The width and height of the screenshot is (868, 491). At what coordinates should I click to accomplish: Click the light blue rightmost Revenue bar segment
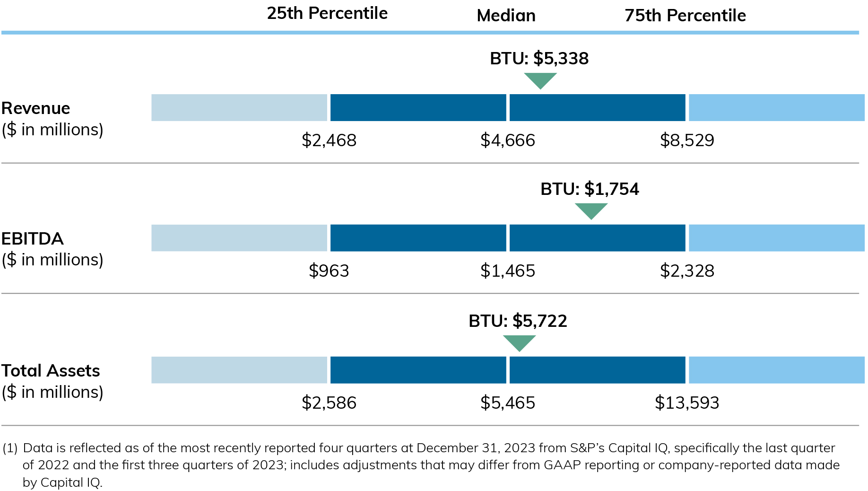(776, 107)
